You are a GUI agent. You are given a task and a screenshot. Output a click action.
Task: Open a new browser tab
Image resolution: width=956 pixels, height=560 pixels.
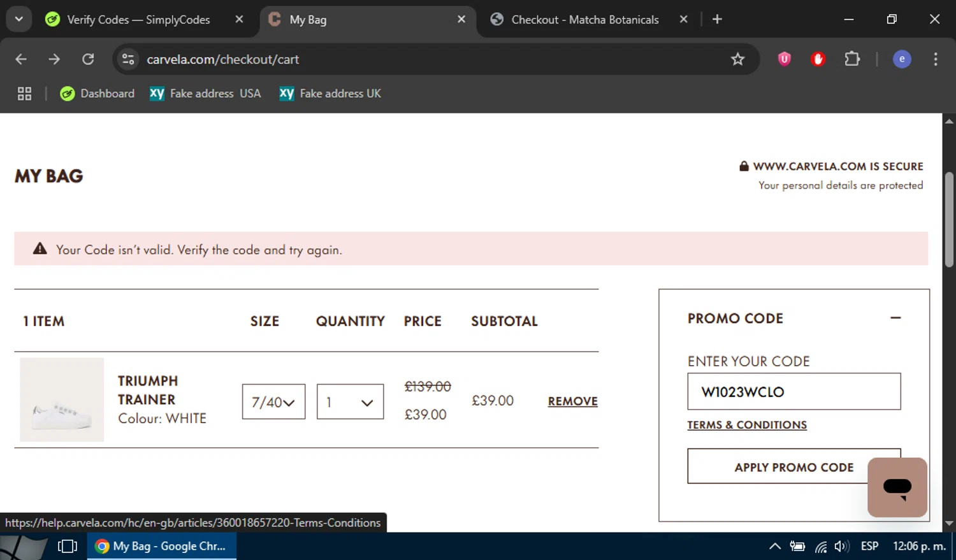tap(717, 20)
